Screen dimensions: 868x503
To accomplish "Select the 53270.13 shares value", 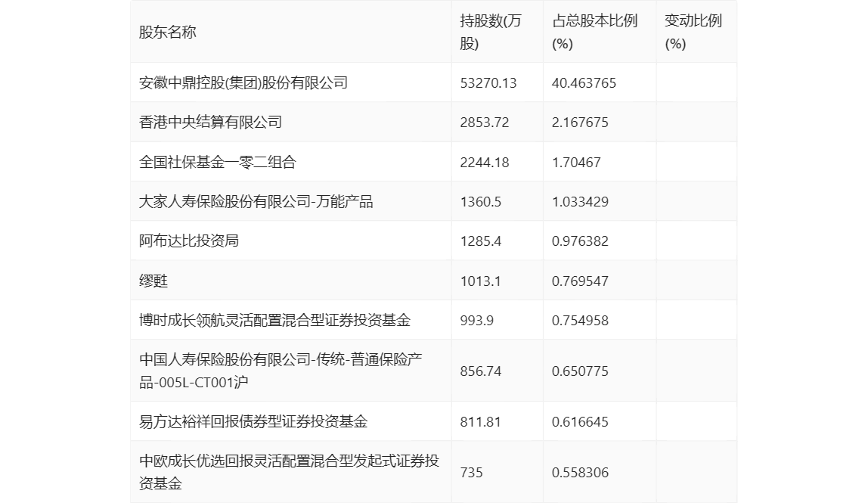I will (488, 83).
